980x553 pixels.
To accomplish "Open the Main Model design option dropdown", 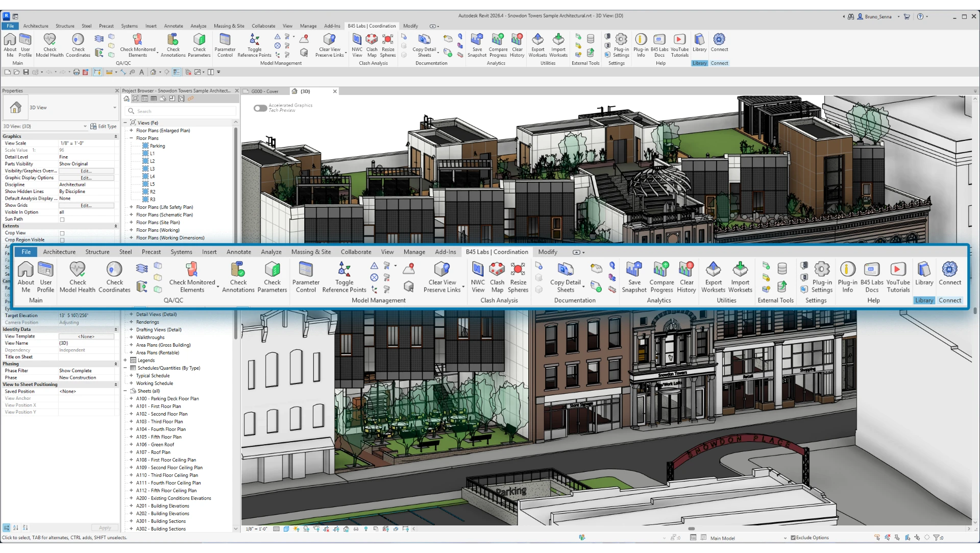I will pos(786,538).
